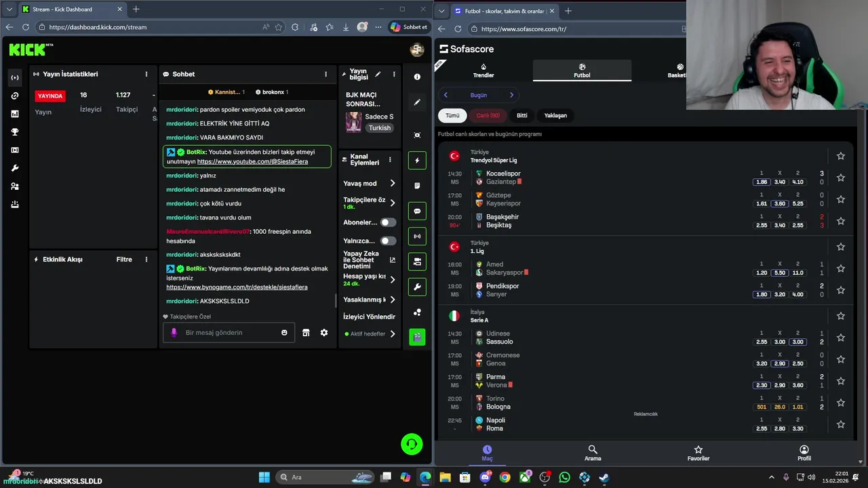Click the green broadcast signal widget icon
The height and width of the screenshot is (488, 868).
point(417,236)
